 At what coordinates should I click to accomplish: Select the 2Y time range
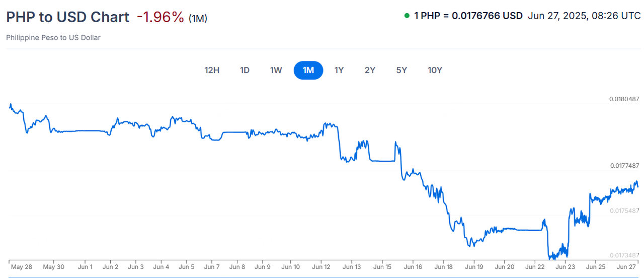click(x=370, y=70)
